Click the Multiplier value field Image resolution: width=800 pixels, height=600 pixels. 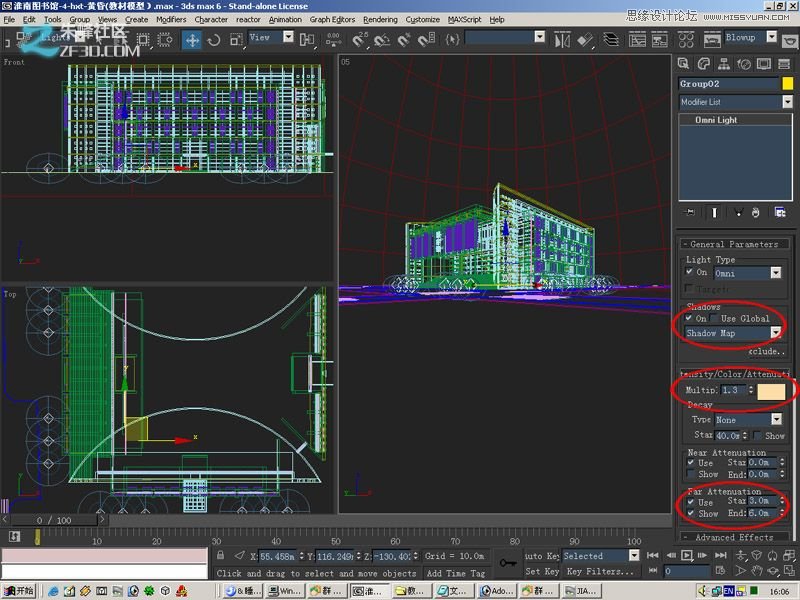(x=733, y=390)
